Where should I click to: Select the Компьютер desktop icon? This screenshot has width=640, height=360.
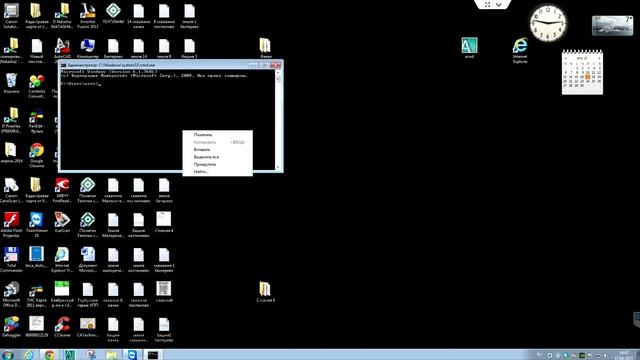88,49
